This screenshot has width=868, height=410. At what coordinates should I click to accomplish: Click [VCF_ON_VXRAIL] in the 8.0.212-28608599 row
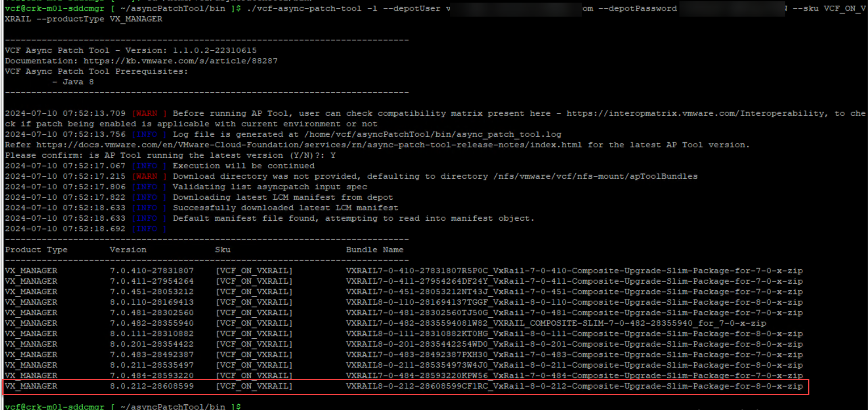coord(254,386)
